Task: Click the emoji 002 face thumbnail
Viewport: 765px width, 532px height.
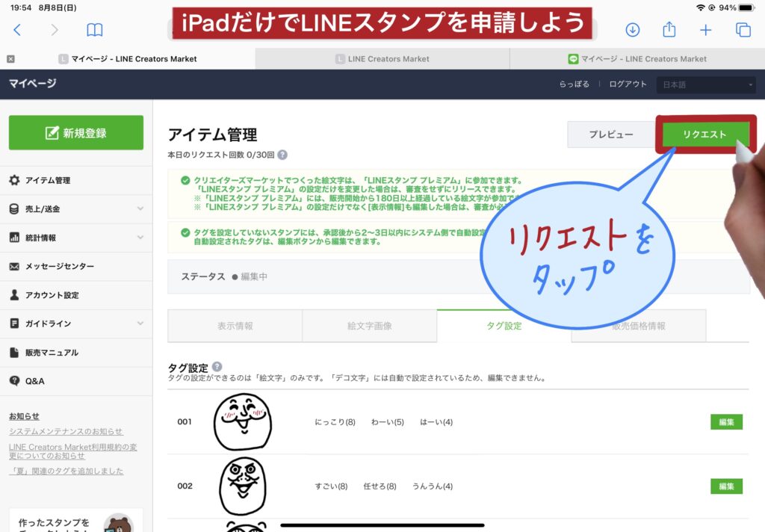Action: [243, 486]
